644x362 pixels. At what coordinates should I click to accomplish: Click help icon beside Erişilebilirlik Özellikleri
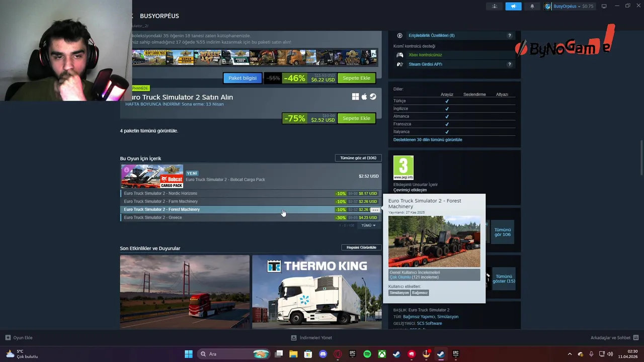(509, 35)
